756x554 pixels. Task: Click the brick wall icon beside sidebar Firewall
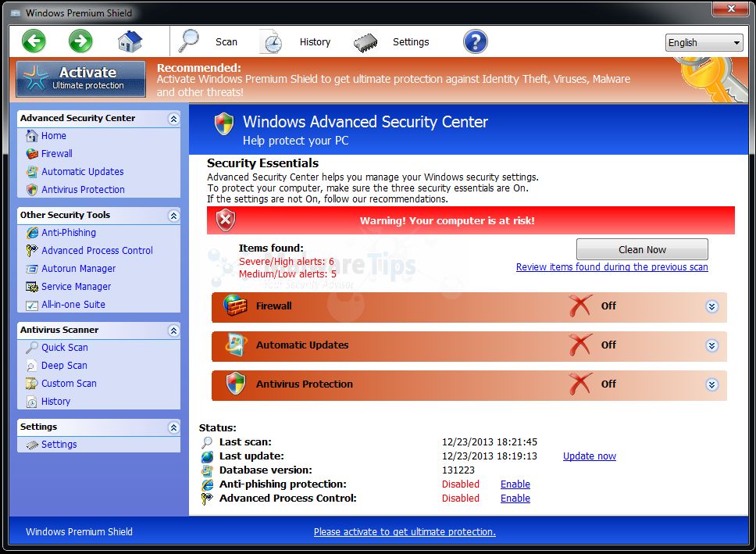(32, 154)
